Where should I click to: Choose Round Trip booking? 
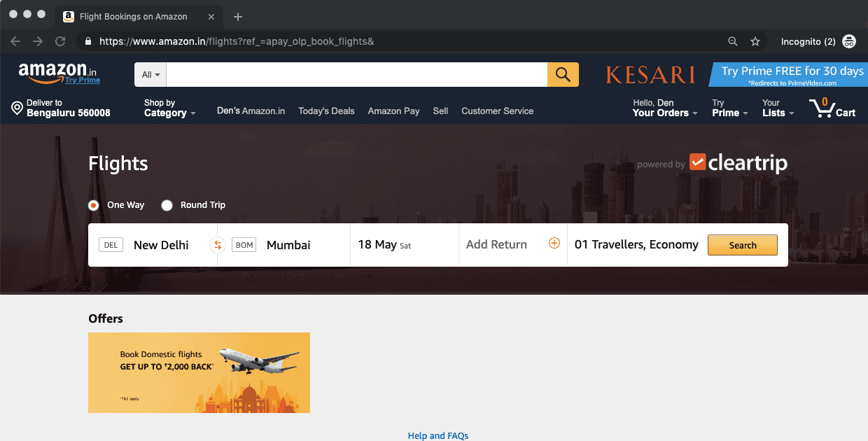[x=167, y=205]
